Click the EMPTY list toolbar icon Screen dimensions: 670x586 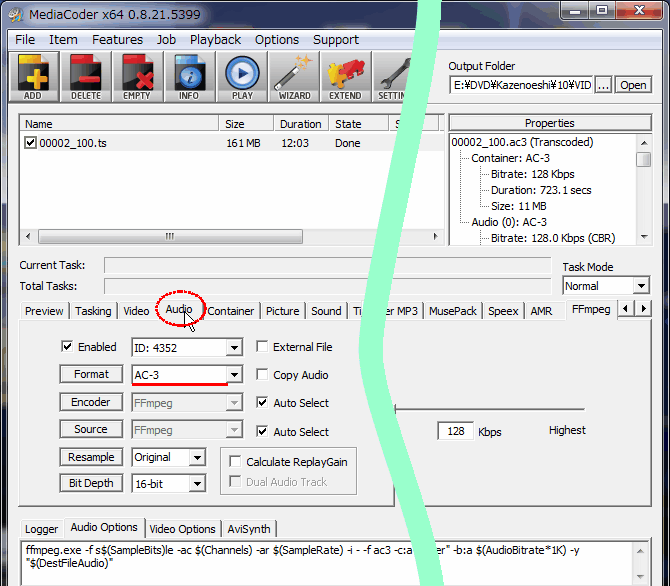(136, 76)
